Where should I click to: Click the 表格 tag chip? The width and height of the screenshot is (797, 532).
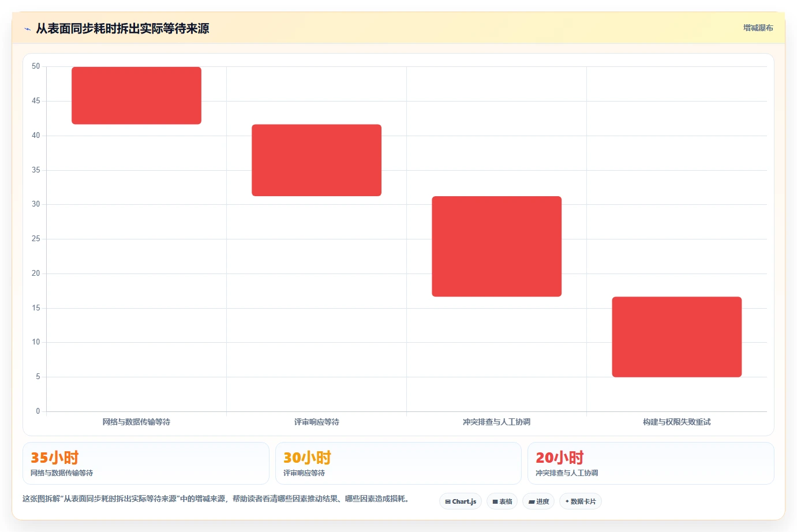[x=502, y=501]
